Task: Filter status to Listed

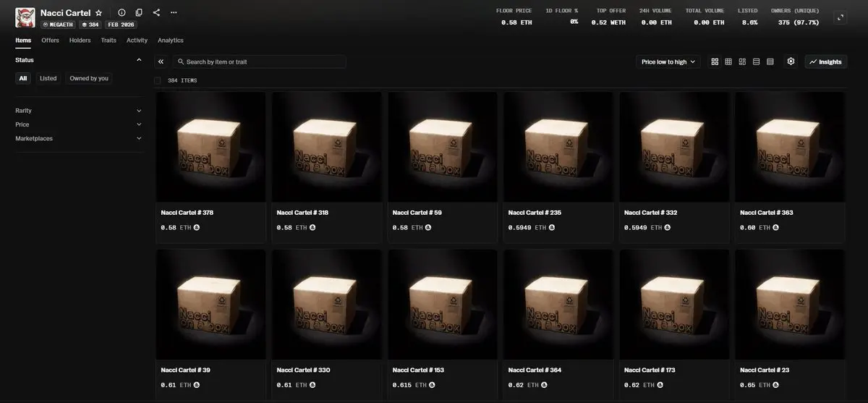Action: 48,78
